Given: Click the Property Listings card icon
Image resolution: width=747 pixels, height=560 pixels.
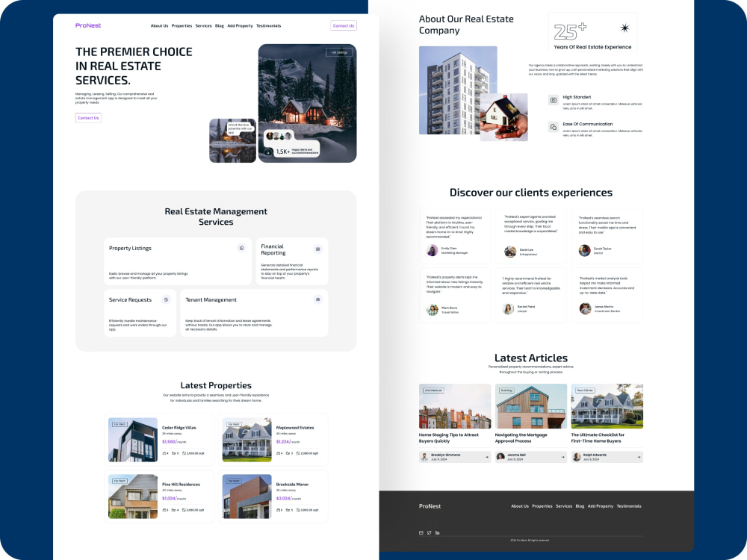Looking at the screenshot, I should [241, 248].
